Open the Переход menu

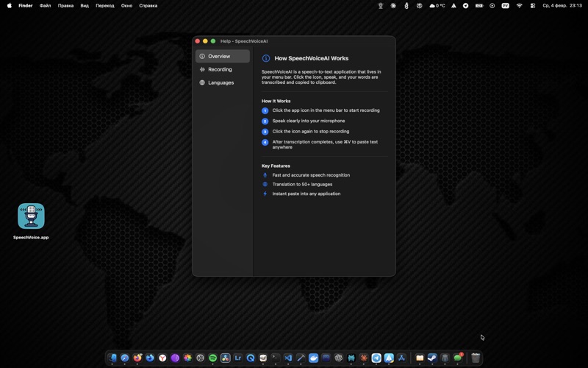[x=105, y=6]
